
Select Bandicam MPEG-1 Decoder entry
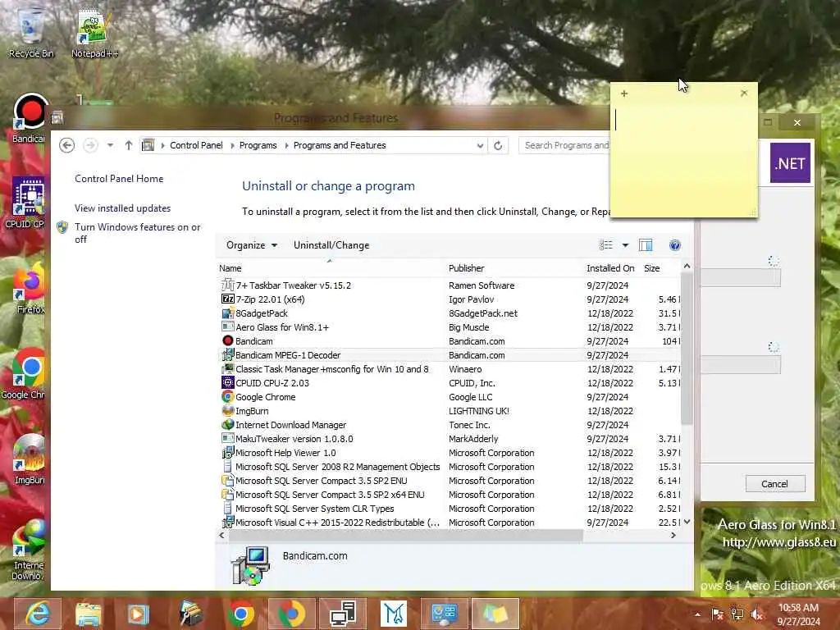tap(450, 355)
